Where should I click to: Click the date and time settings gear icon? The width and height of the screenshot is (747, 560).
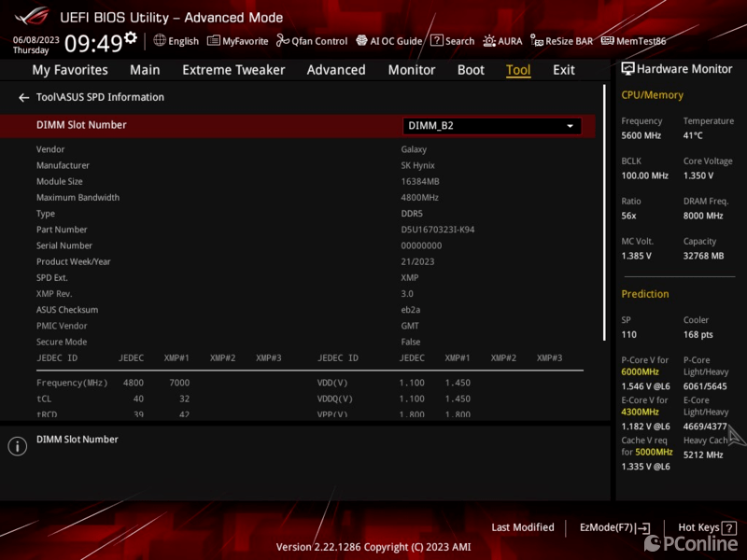pos(131,38)
